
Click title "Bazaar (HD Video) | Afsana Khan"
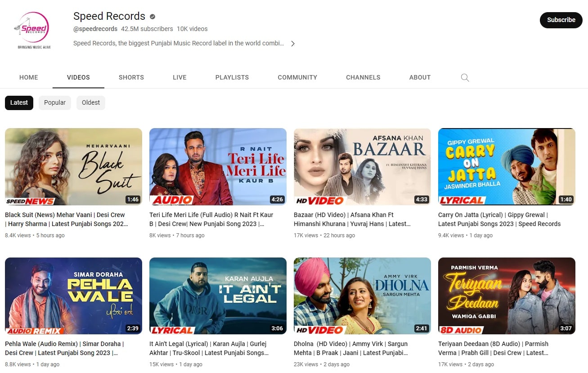coord(352,219)
